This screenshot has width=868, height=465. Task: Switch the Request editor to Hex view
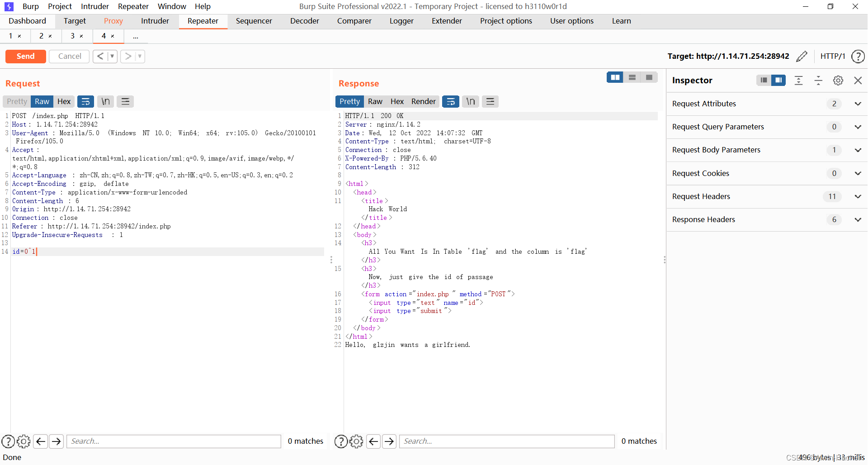(64, 101)
